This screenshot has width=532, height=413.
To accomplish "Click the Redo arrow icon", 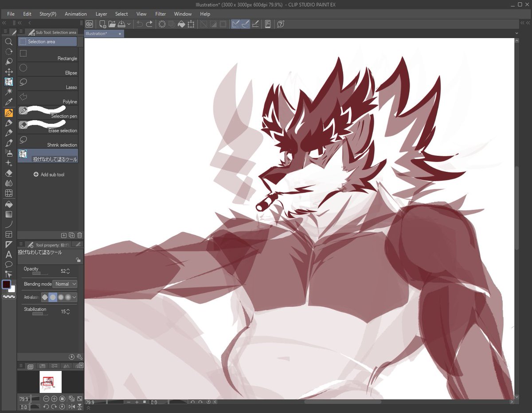I will pyautogui.click(x=149, y=24).
